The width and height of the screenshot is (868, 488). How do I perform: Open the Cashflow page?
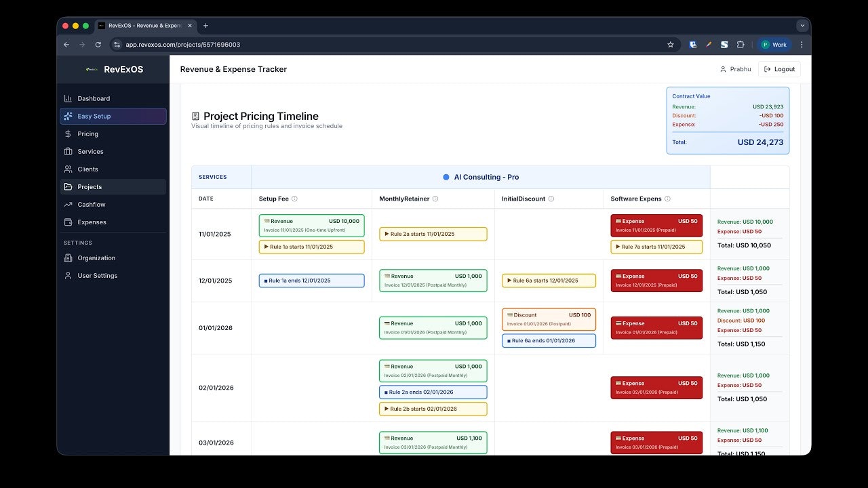pos(113,204)
